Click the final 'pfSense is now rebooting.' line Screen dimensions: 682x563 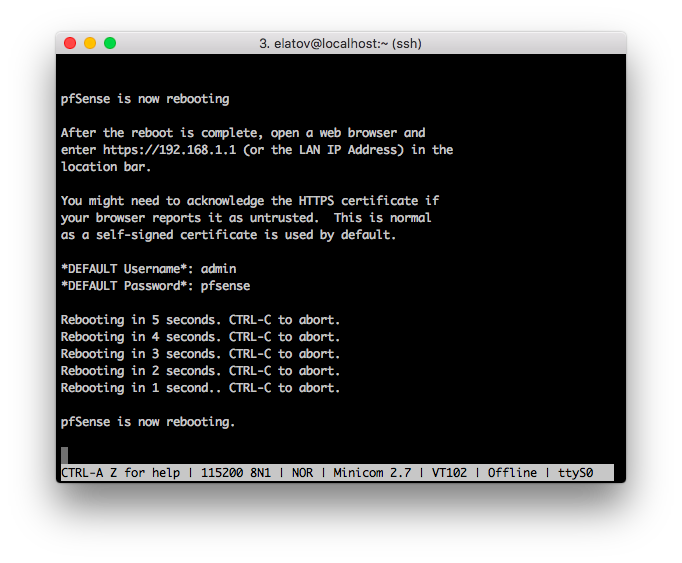pyautogui.click(x=148, y=422)
